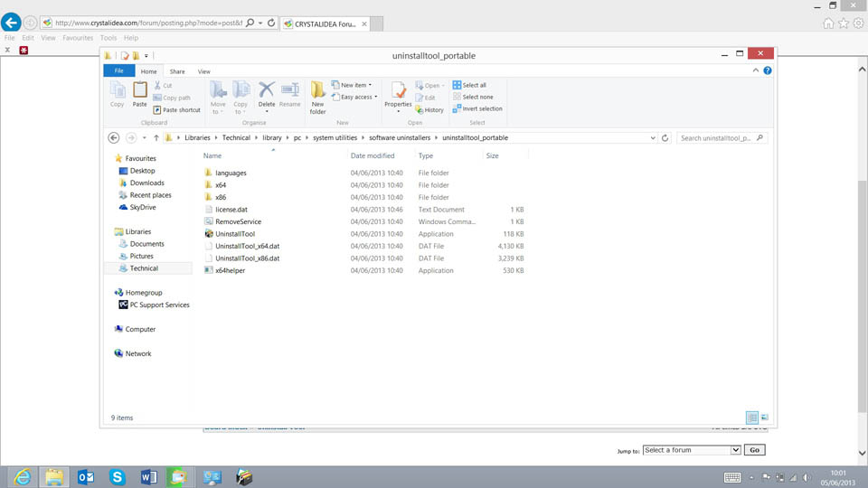Viewport: 868px width, 488px height.
Task: Click Select none in ribbon
Action: 473,97
